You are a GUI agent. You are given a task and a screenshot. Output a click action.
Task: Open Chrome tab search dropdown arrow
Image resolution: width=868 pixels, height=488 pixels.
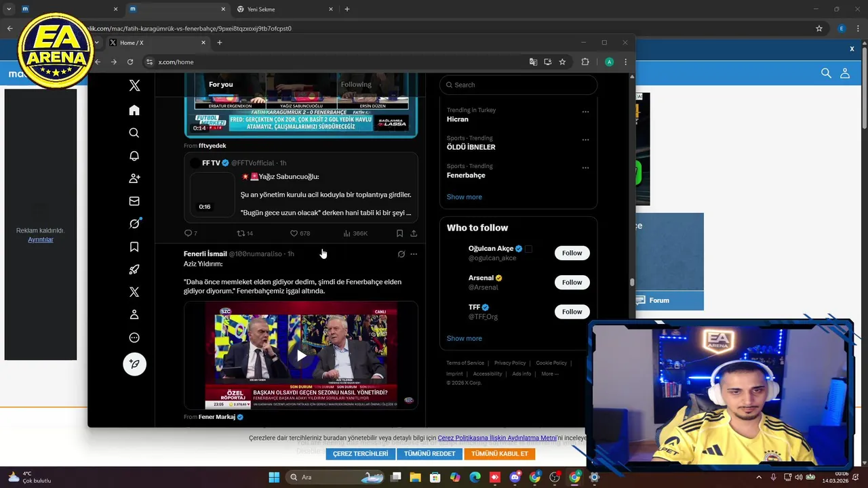click(9, 9)
